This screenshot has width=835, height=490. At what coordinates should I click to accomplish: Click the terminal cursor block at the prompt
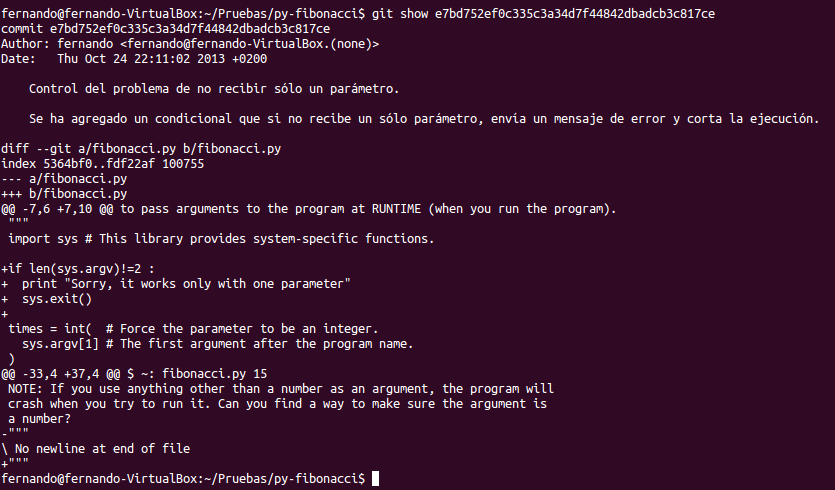[x=375, y=478]
